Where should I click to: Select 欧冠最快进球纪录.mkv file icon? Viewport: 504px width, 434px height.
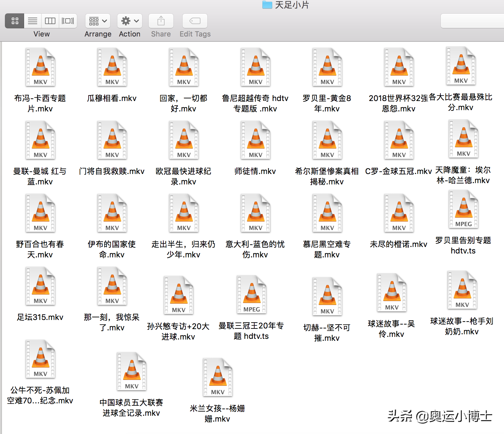click(184, 140)
